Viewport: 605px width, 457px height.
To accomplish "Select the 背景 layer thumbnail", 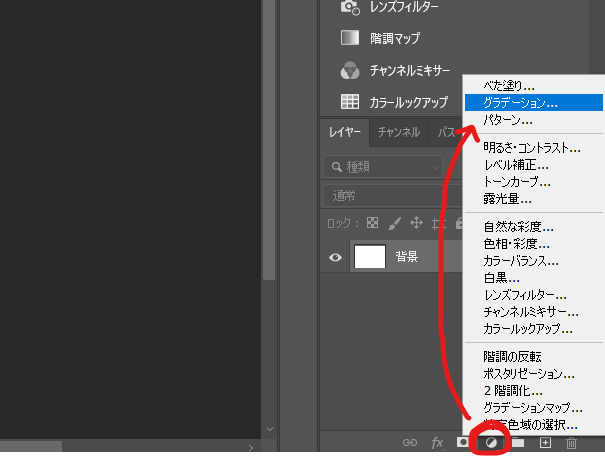I will coord(370,257).
